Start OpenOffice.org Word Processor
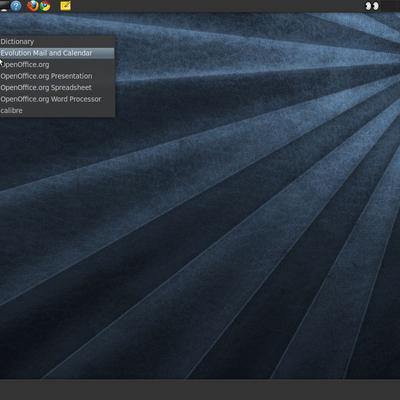 click(x=57, y=99)
